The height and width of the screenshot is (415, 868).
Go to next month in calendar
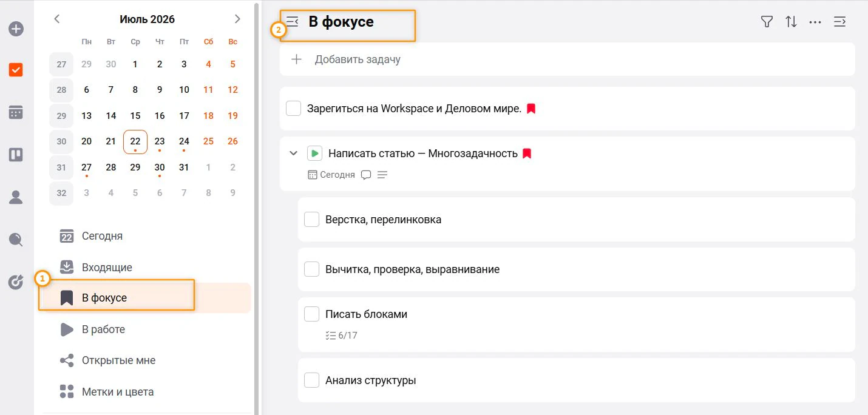click(x=237, y=19)
